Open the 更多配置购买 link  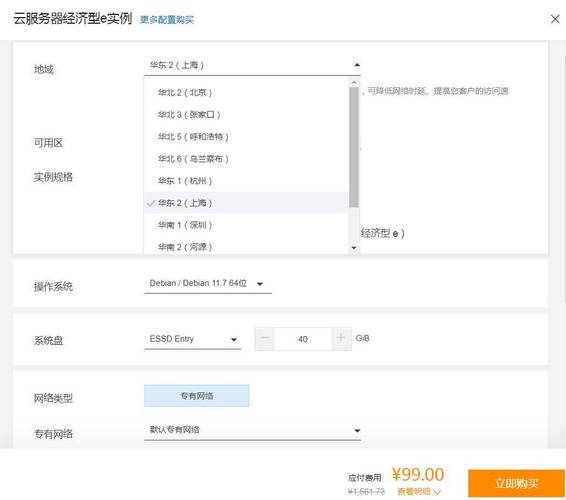coord(167,19)
